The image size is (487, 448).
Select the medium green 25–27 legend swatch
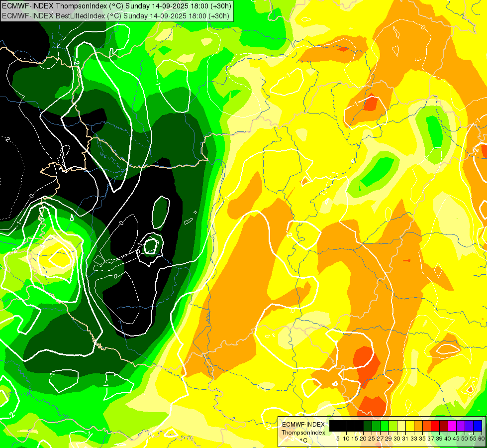(x=376, y=426)
